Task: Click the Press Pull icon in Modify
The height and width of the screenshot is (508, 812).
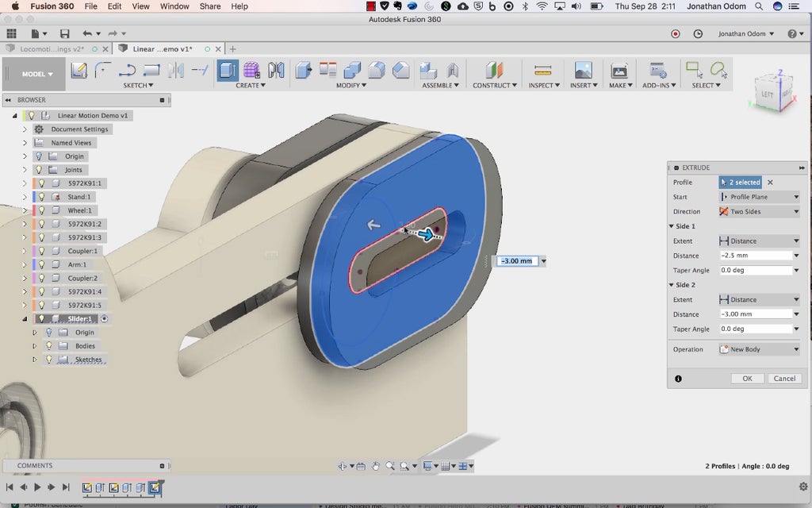Action: coord(304,71)
